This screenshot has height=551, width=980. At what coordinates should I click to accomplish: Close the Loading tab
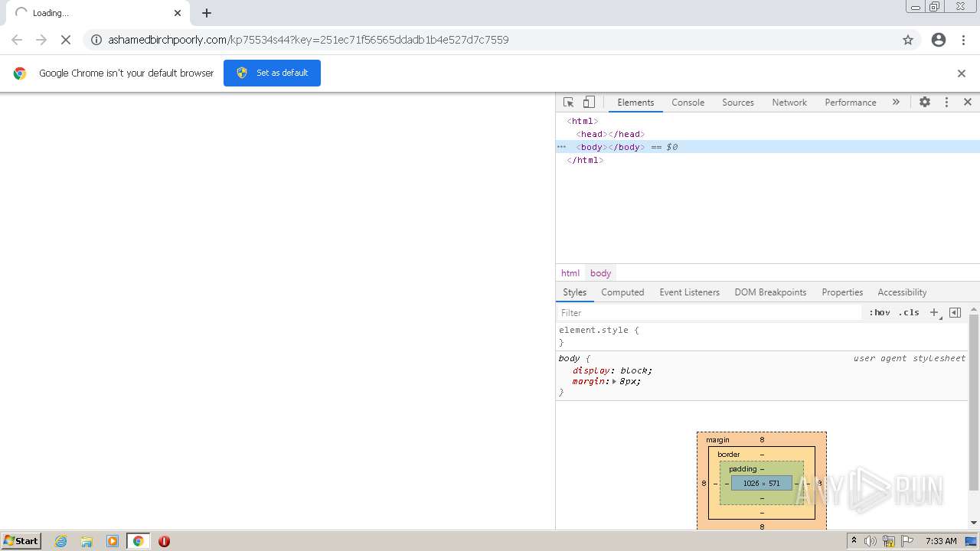(x=178, y=13)
